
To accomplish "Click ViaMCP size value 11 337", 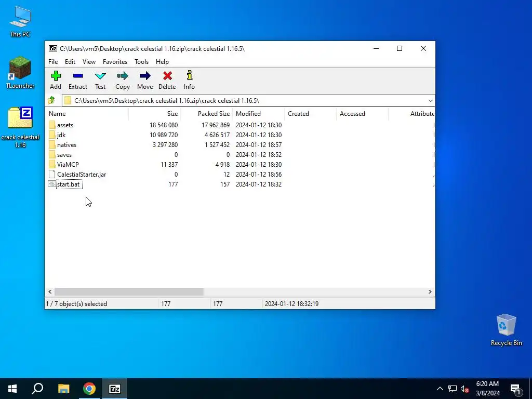I will click(x=169, y=164).
